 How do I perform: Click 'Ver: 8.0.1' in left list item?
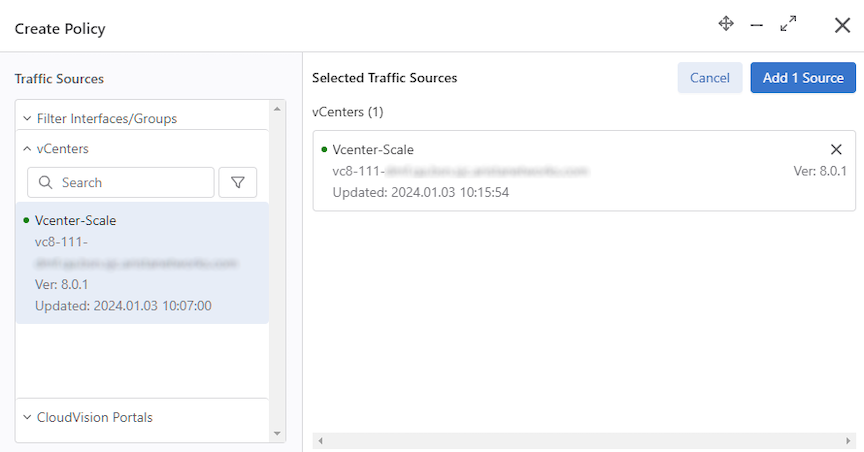pos(62,284)
